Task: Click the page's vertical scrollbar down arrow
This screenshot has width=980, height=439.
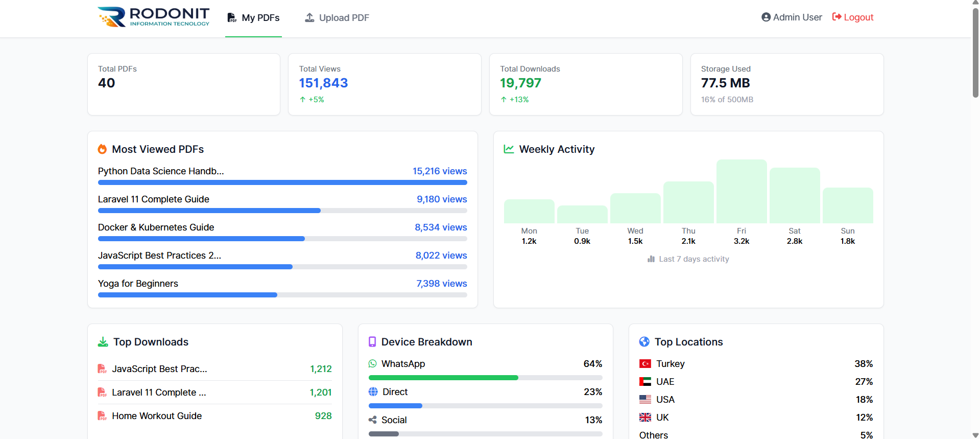Action: point(975,435)
